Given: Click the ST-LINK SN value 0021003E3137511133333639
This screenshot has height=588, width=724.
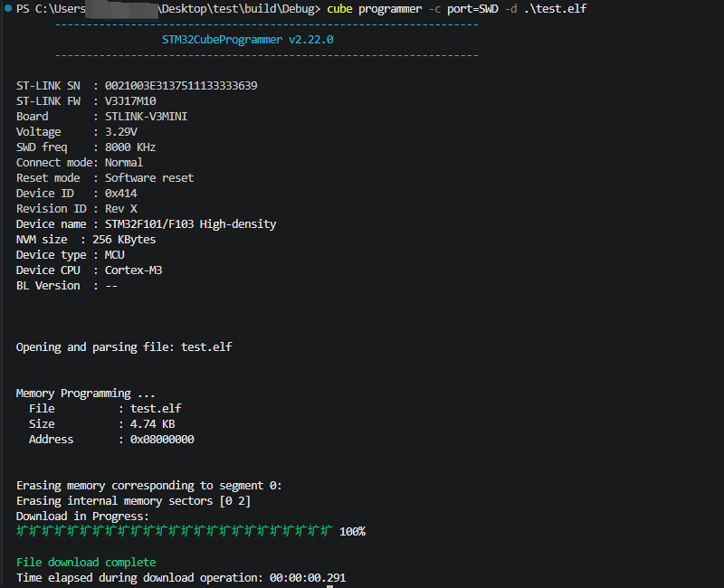Looking at the screenshot, I should point(181,86).
